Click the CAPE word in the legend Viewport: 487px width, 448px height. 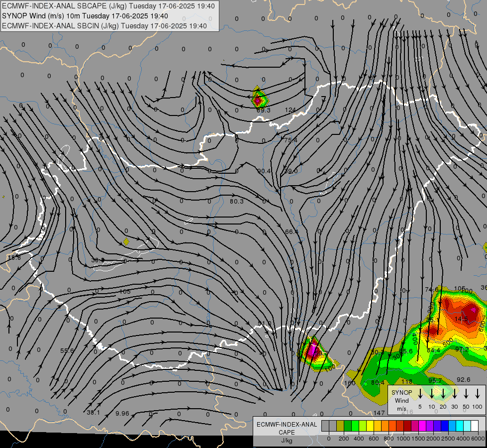tap(287, 433)
